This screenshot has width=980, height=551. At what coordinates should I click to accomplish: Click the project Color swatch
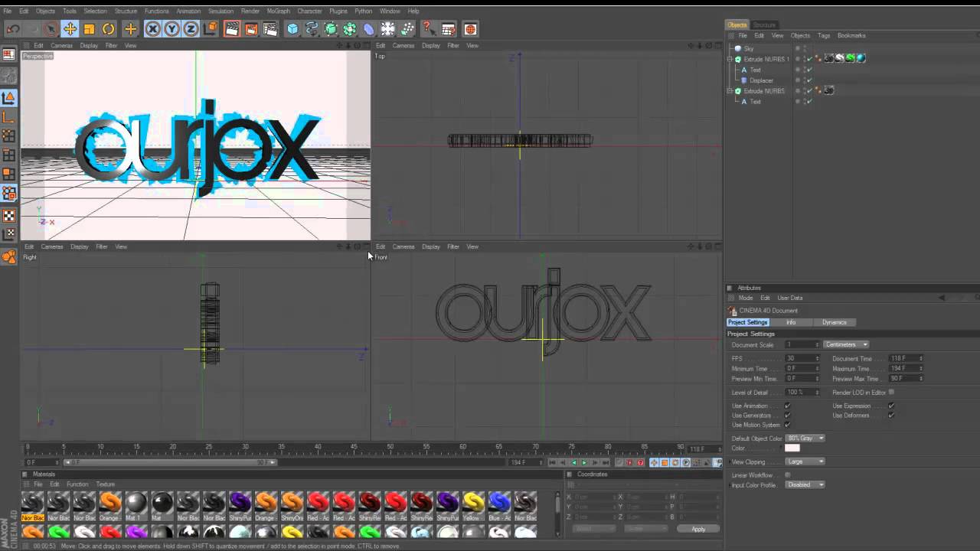tap(792, 448)
